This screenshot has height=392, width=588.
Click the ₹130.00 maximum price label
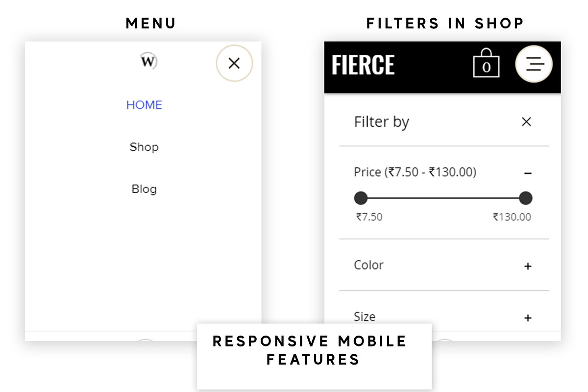(x=512, y=217)
